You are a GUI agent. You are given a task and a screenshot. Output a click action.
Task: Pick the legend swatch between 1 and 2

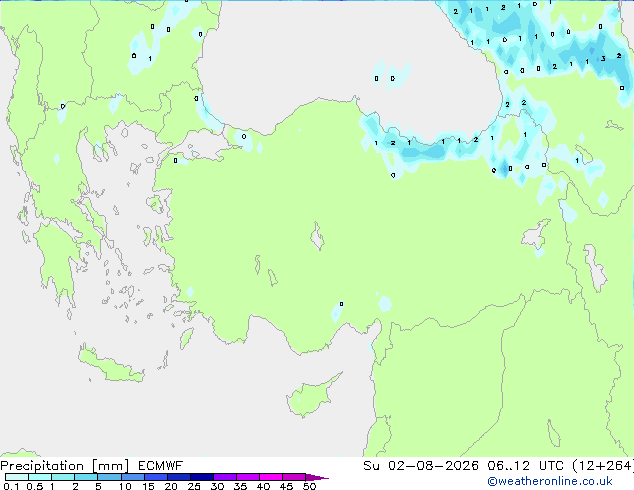pyautogui.click(x=63, y=477)
